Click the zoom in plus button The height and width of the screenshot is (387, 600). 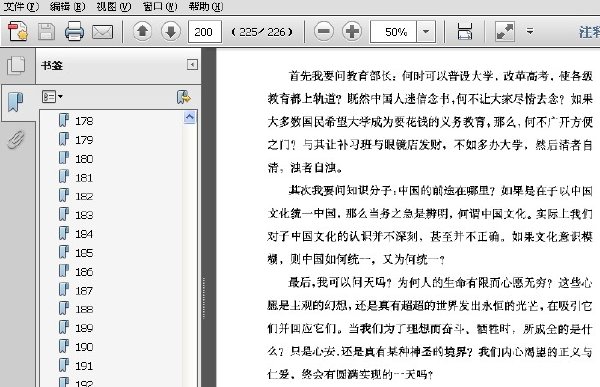pyautogui.click(x=352, y=31)
